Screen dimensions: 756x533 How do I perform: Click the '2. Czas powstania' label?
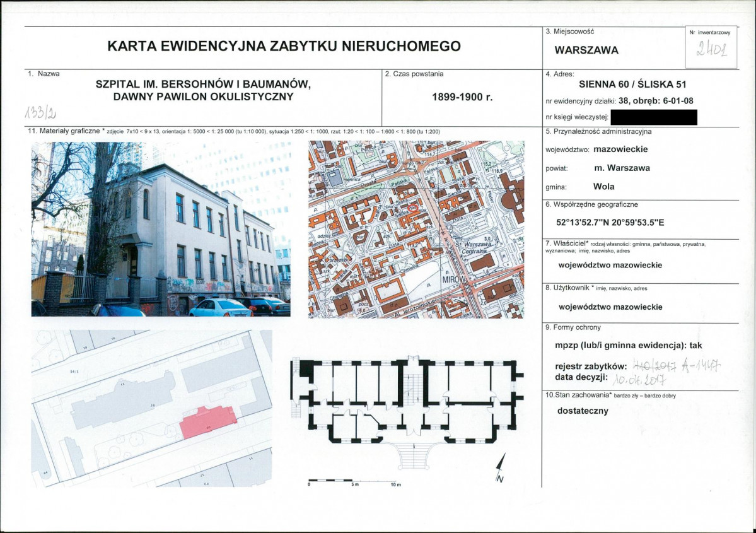click(x=414, y=74)
